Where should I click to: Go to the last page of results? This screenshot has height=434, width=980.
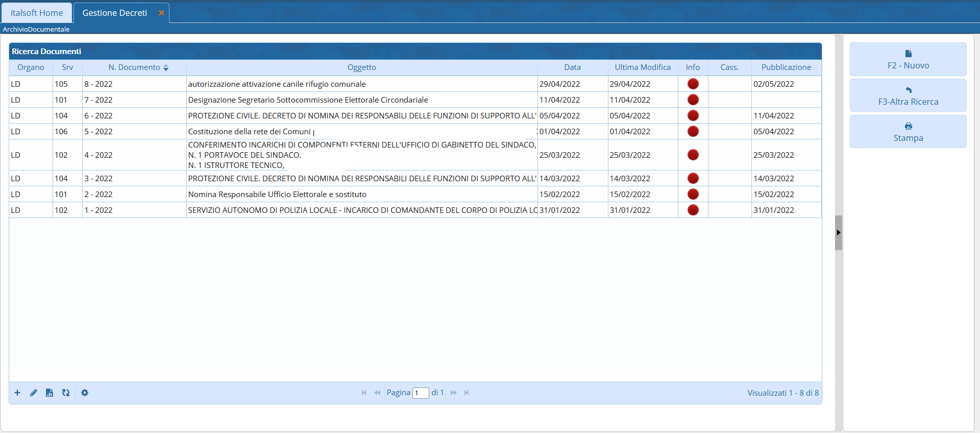(467, 393)
